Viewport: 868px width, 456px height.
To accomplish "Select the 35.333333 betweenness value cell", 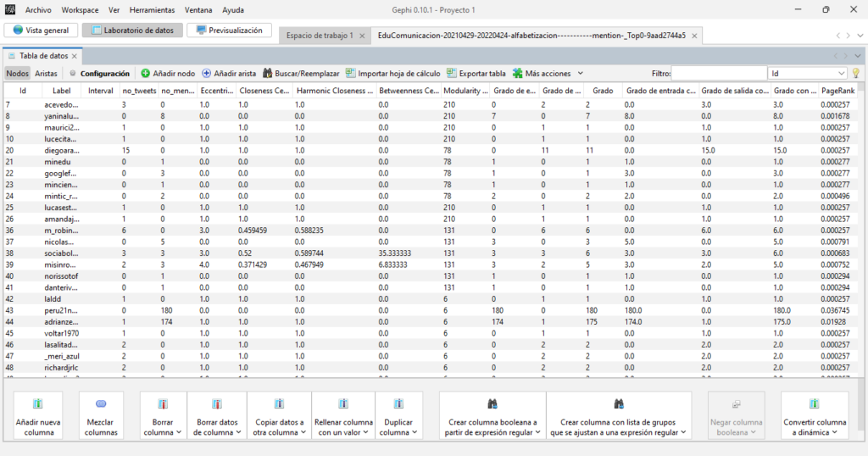I will (409, 253).
